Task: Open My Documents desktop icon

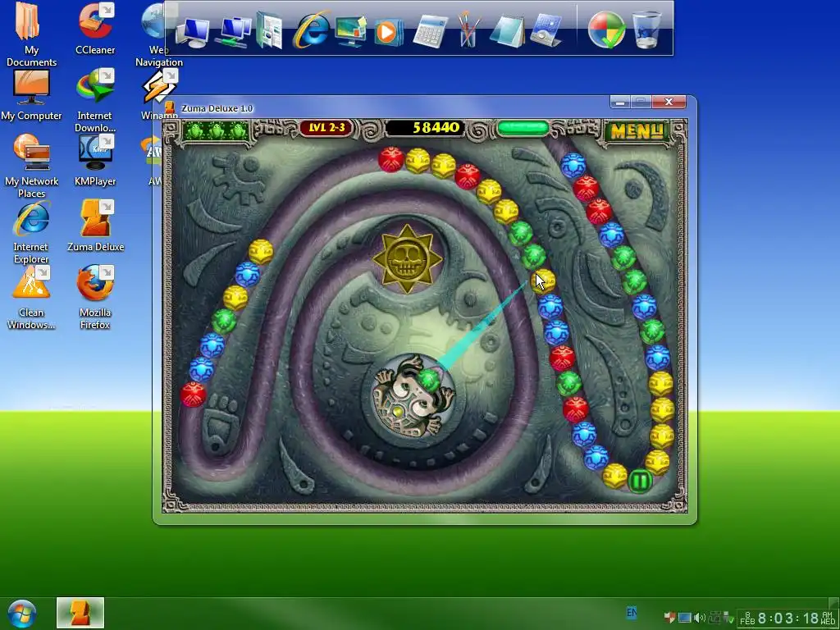Action: click(31, 35)
